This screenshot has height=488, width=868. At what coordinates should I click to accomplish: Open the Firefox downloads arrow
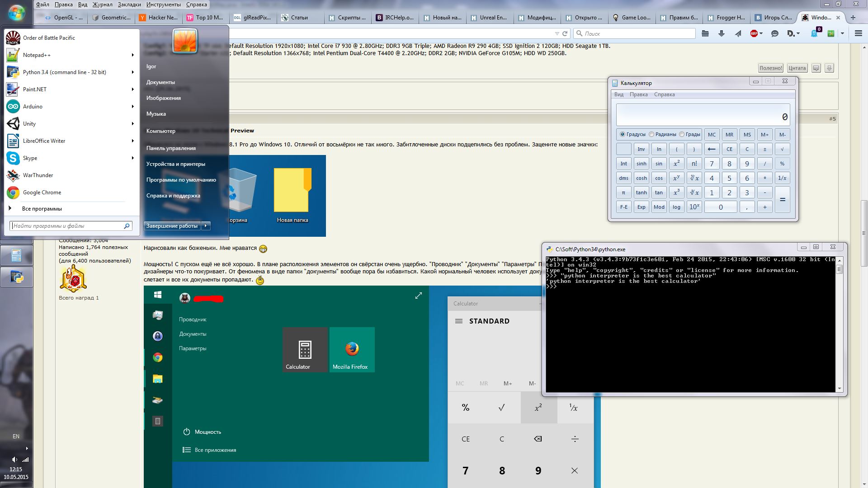coord(722,33)
